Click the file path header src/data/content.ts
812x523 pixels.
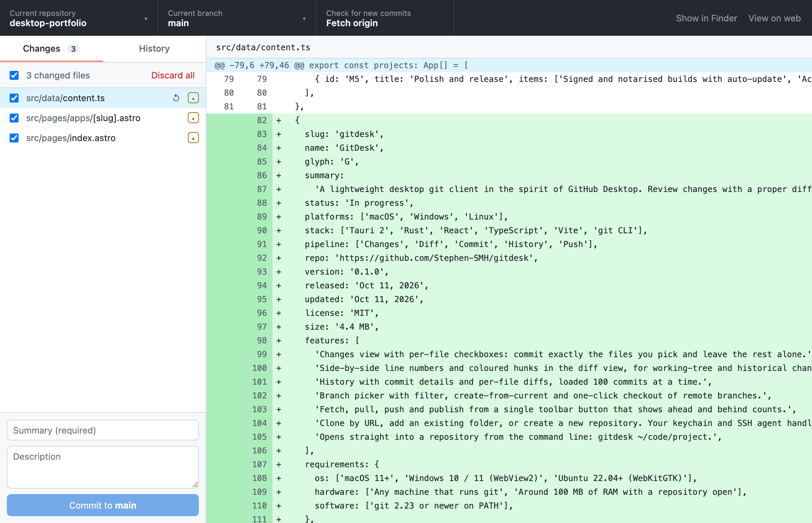coord(263,47)
